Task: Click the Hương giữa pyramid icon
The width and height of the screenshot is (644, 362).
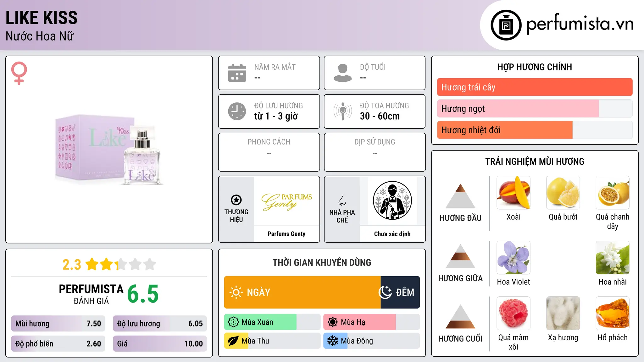Action: click(460, 256)
